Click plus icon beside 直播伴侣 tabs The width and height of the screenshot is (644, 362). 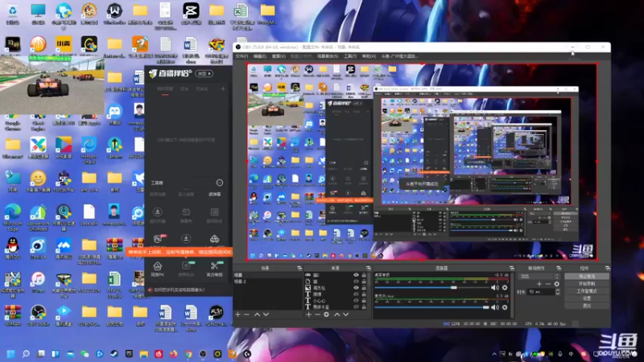(223, 88)
